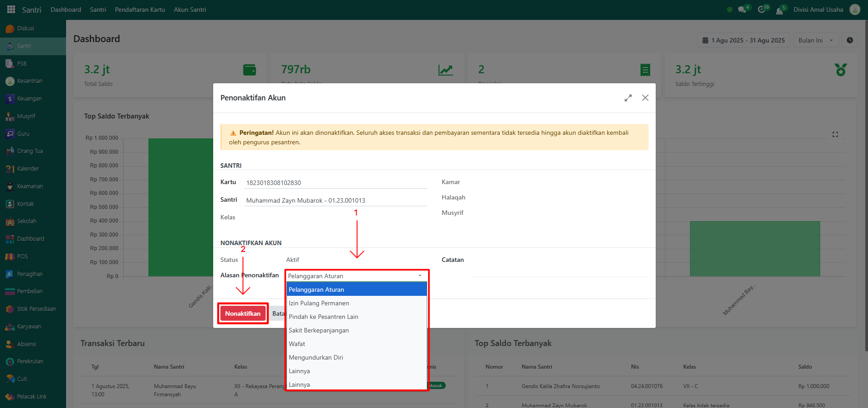868x408 pixels.
Task: Open the messages chat icon in top bar
Action: click(742, 9)
